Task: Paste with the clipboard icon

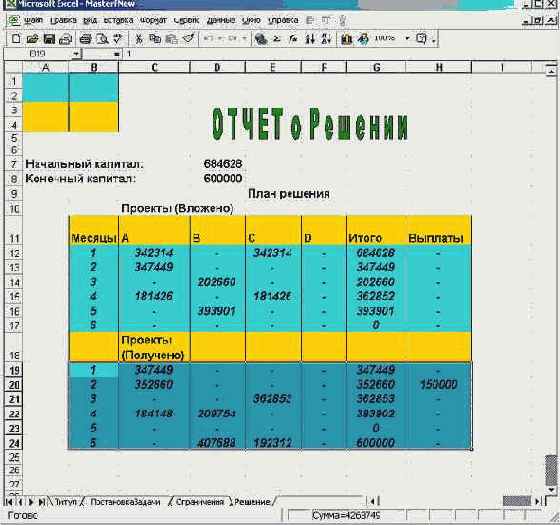Action: (x=172, y=39)
